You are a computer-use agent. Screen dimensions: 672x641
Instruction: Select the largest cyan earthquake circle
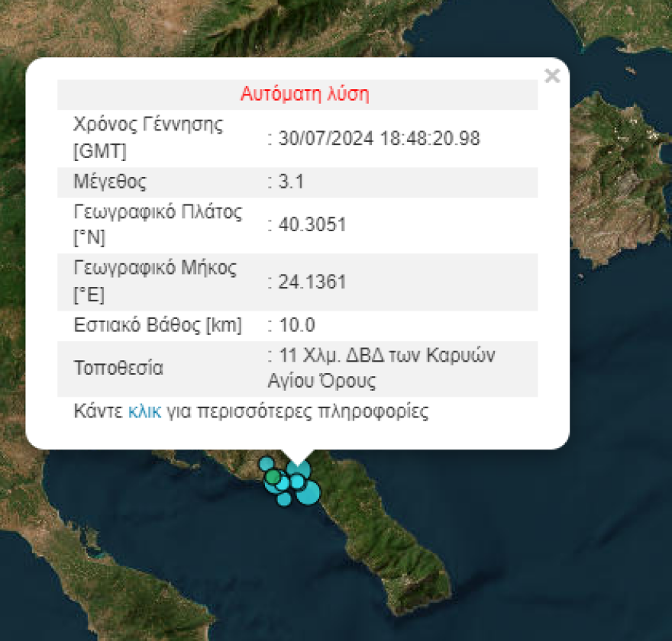pos(307,492)
